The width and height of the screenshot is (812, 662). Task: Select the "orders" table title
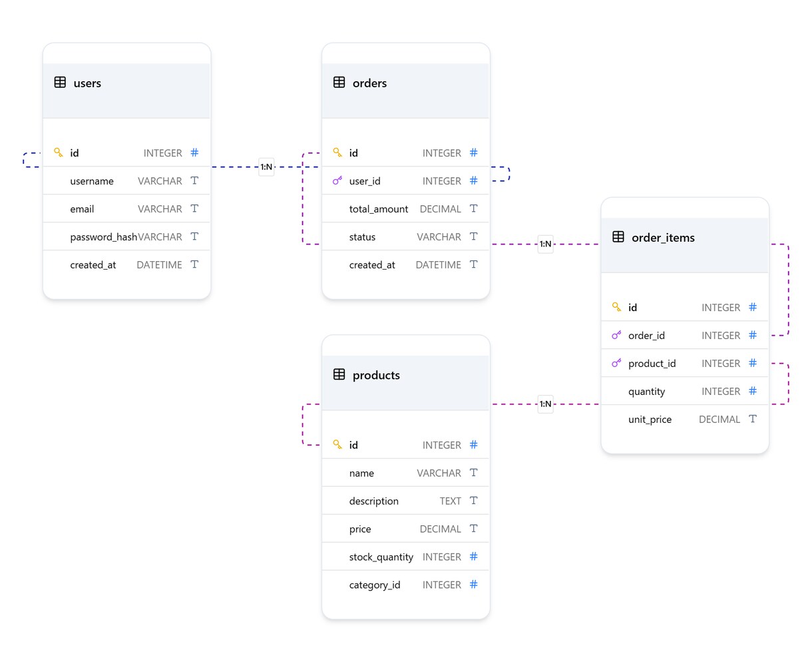(x=369, y=83)
